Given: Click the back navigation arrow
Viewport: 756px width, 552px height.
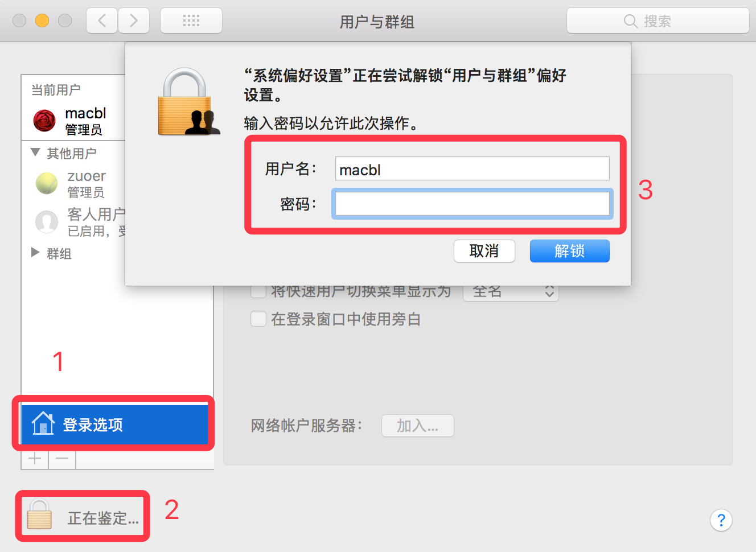Looking at the screenshot, I should tap(102, 21).
